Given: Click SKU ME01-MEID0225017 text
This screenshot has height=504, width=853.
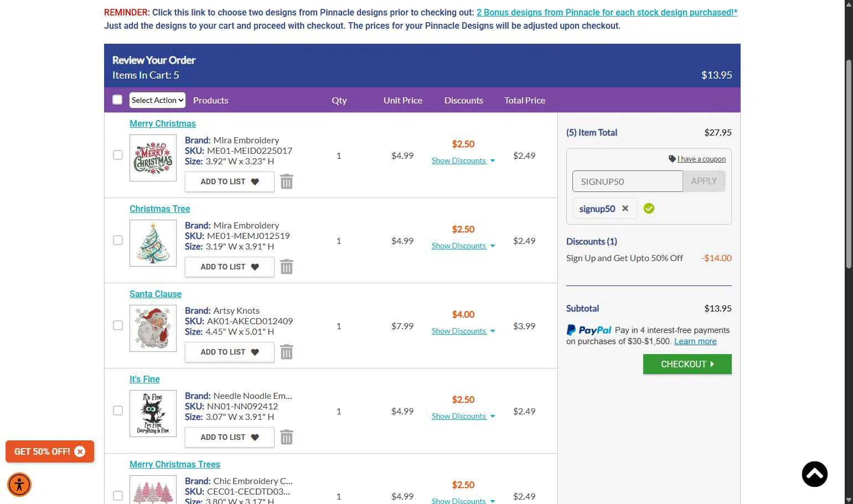Looking at the screenshot, I should click(x=239, y=150).
